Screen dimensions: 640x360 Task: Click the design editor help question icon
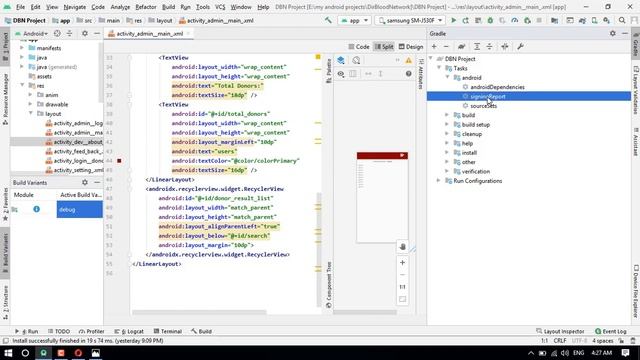(408, 74)
